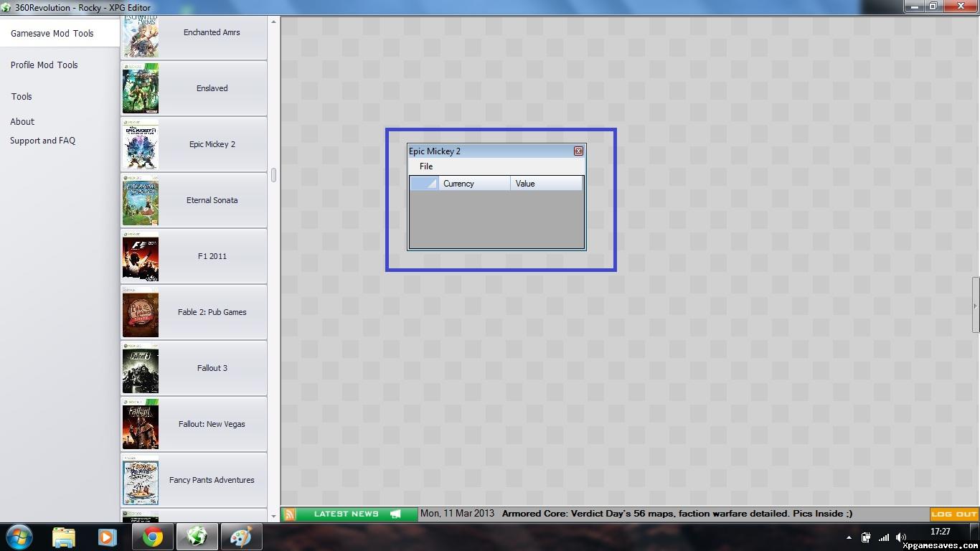Select the Fallout 3 box art icon
Viewport: 980px width, 551px height.
point(141,369)
